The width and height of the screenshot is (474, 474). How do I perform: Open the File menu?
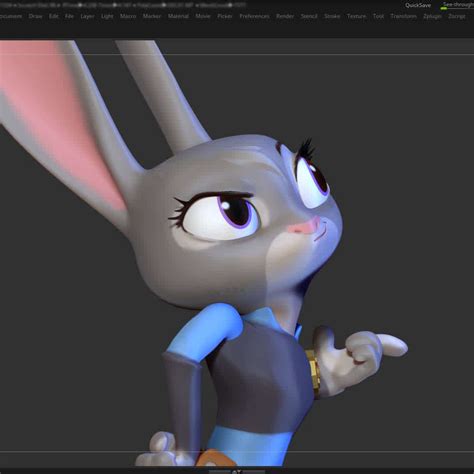[69, 16]
